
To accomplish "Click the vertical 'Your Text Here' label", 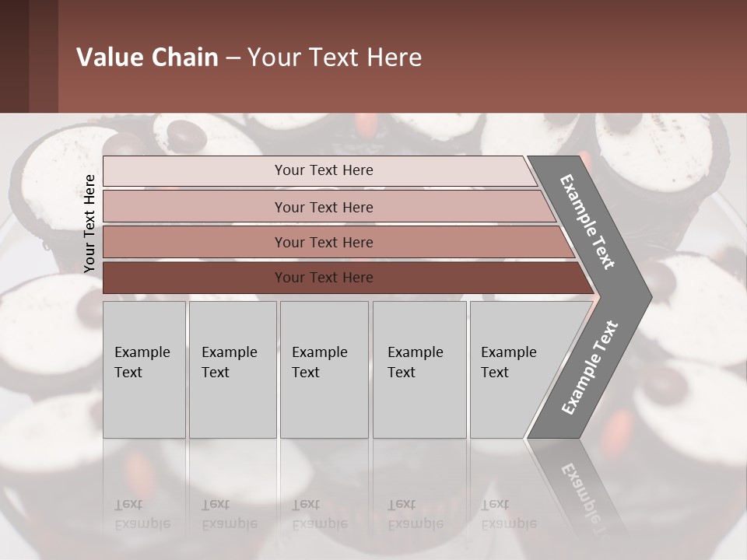I will [x=89, y=223].
